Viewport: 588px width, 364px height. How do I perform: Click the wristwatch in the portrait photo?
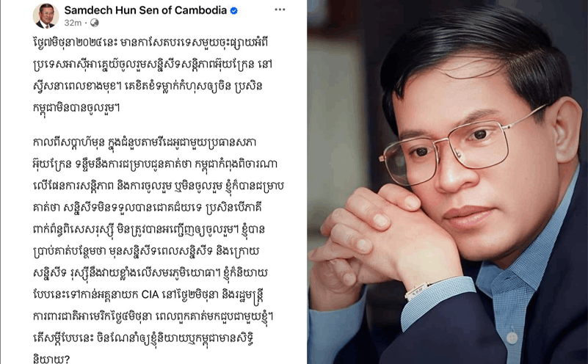pos(416,291)
